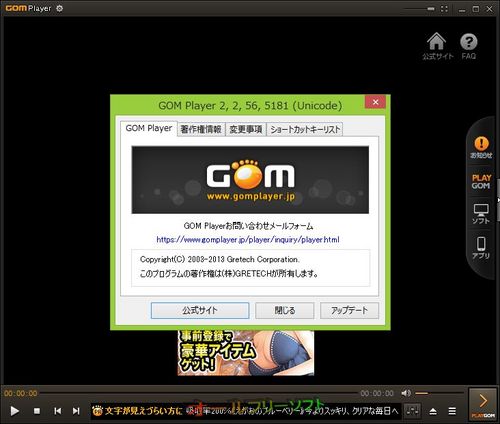Switch to the ショートカットキーリスト tab

(305, 129)
